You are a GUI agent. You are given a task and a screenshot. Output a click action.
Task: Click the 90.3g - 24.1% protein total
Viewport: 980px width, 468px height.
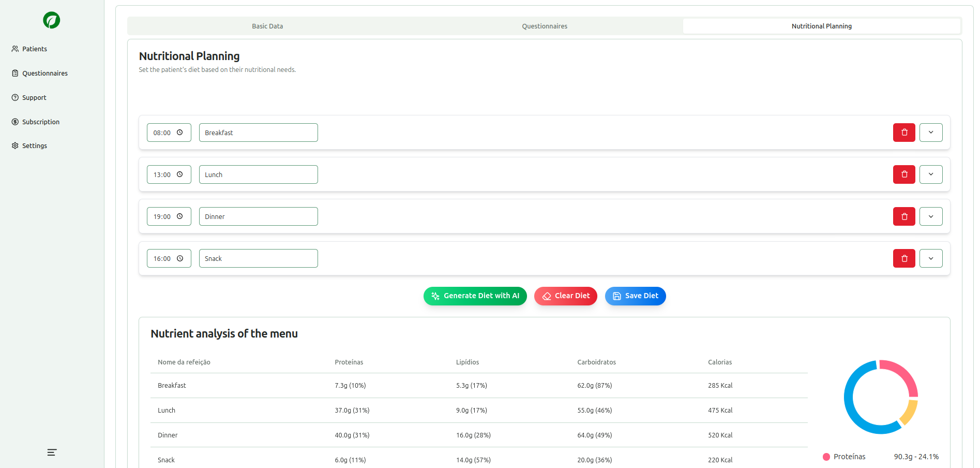click(916, 457)
